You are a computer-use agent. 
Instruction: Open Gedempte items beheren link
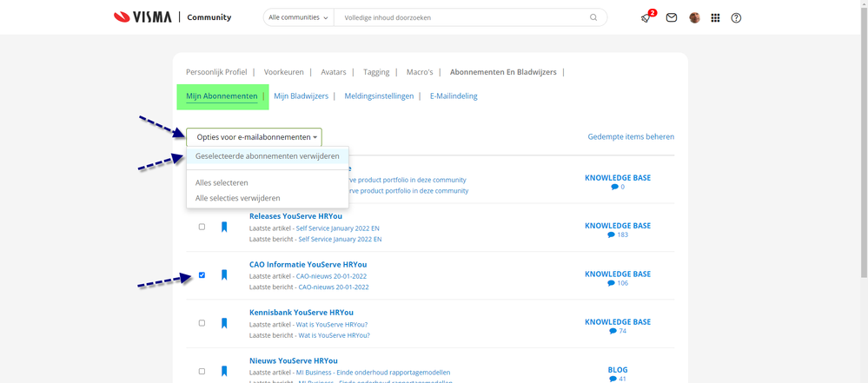pos(631,136)
